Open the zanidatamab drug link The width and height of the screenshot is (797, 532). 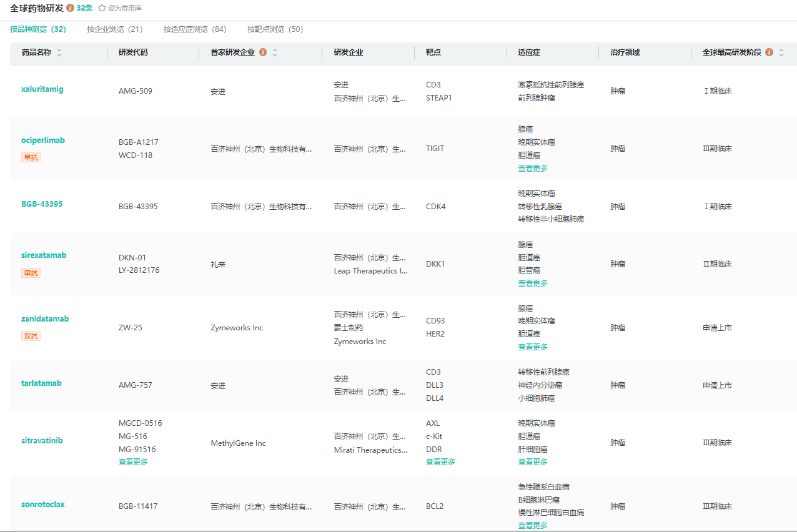point(45,319)
